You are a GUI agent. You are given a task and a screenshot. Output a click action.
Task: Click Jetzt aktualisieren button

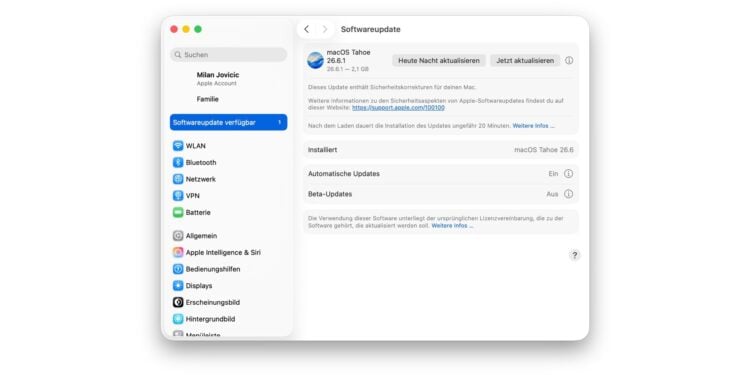[525, 61]
